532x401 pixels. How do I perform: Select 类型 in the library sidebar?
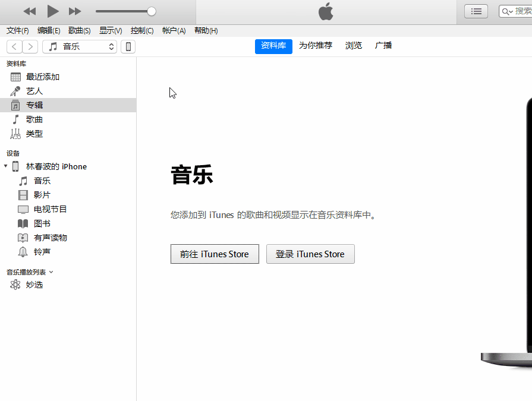[x=68, y=134]
